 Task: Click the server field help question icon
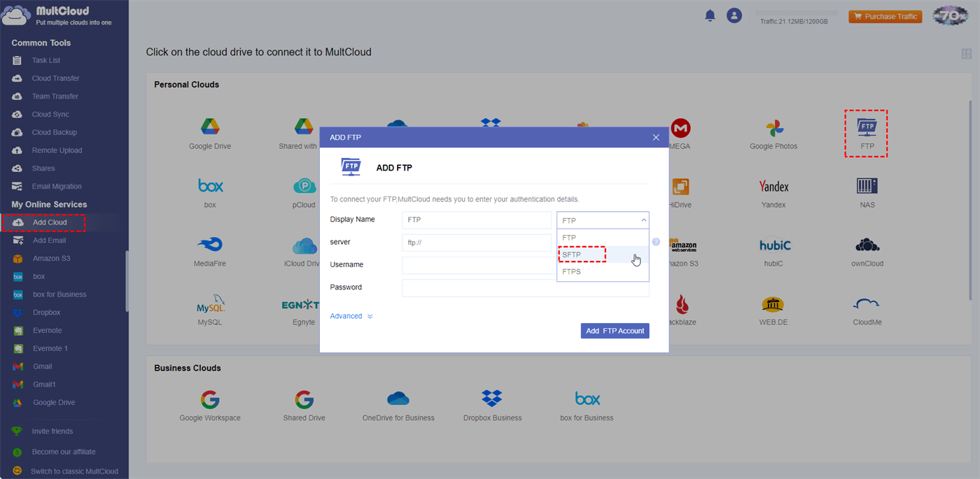(x=656, y=242)
